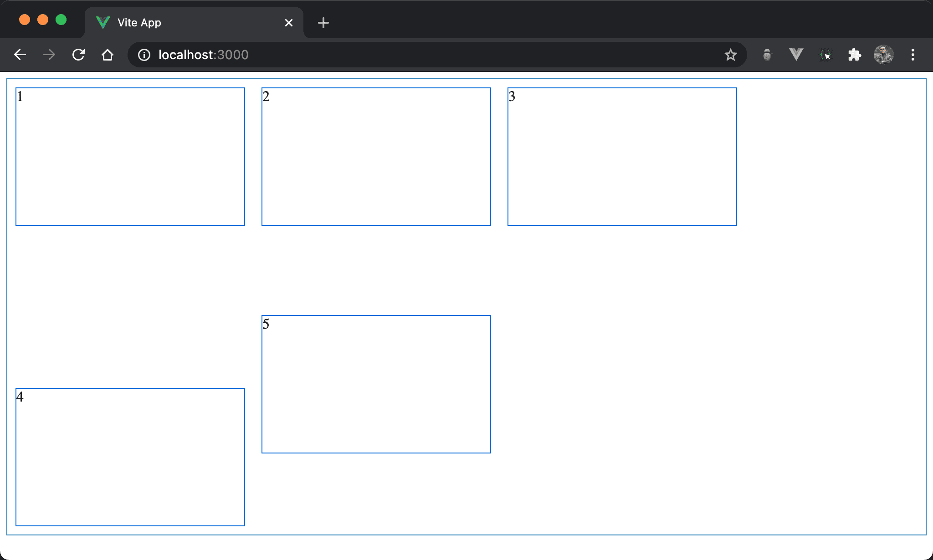Viewport: 933px width, 560px height.
Task: Click the box labeled 1
Action: tap(130, 157)
